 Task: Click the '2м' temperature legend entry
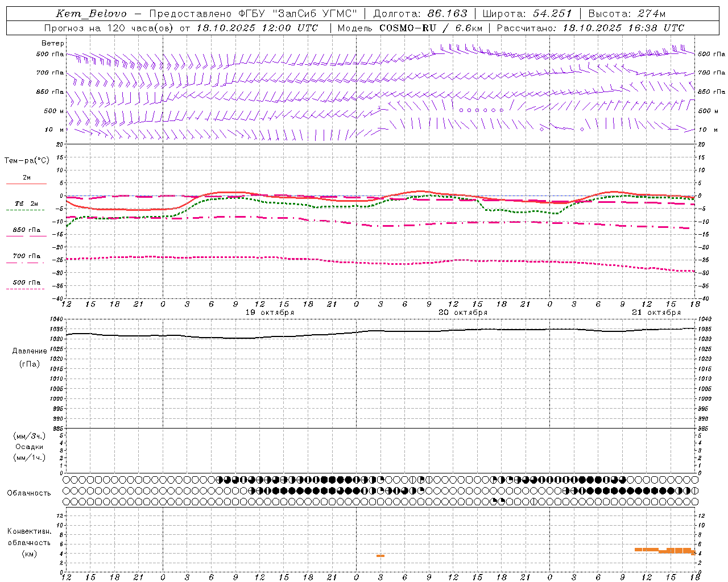(x=27, y=178)
